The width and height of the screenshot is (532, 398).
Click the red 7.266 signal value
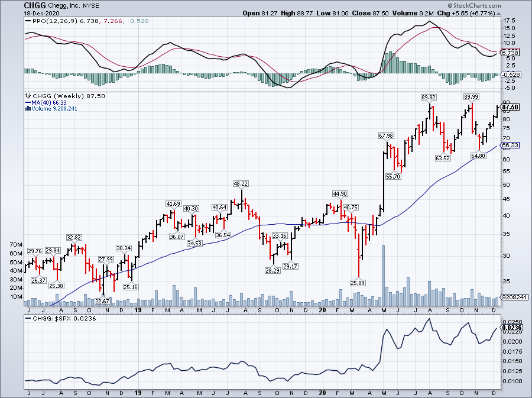click(113, 21)
